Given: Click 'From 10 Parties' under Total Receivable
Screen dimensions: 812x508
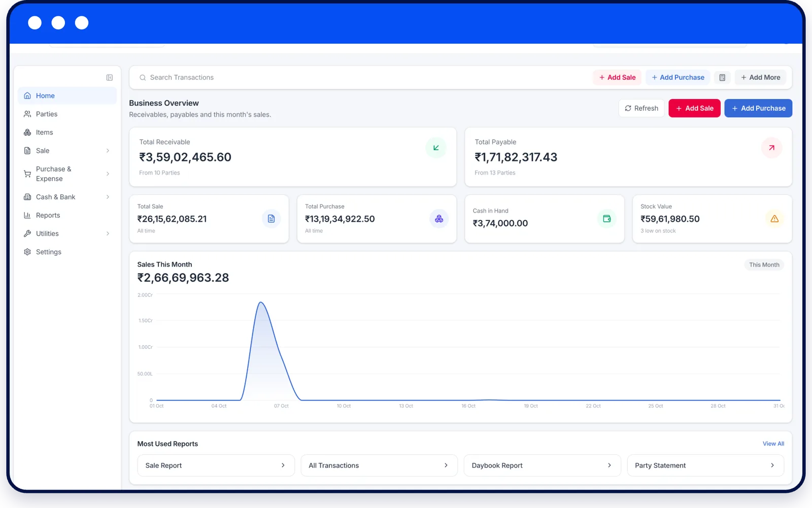Looking at the screenshot, I should pos(159,173).
